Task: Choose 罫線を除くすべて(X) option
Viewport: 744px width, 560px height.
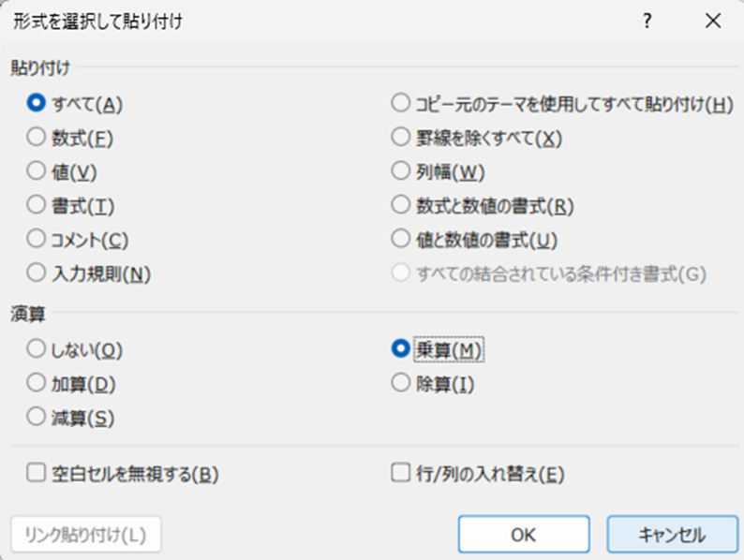Action: (x=401, y=138)
